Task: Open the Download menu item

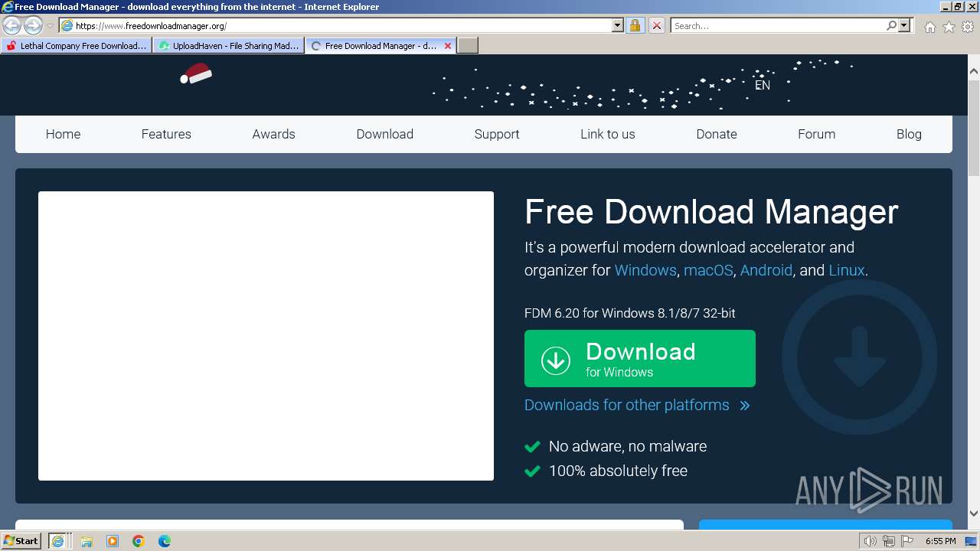Action: pyautogui.click(x=384, y=134)
